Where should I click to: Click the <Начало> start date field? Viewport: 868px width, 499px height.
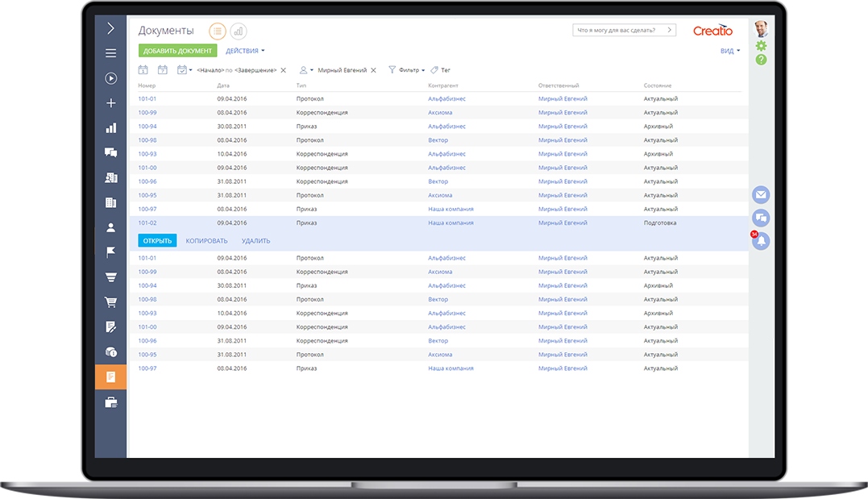[x=210, y=70]
